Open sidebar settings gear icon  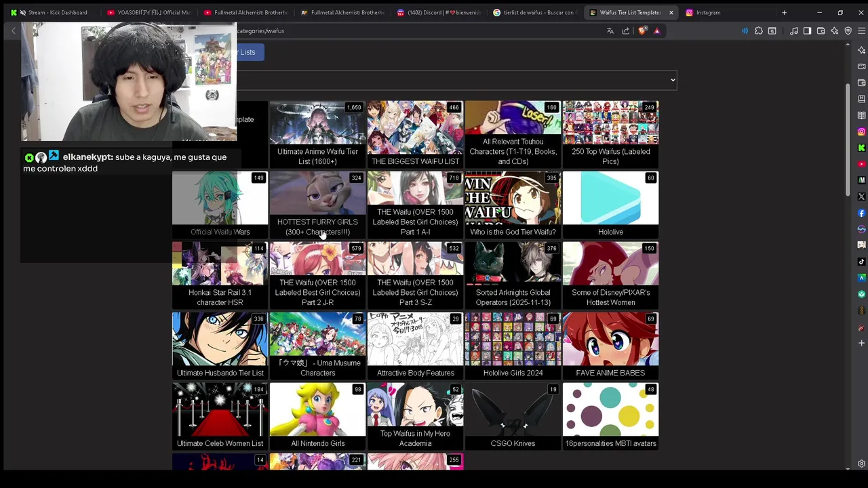[x=862, y=464]
